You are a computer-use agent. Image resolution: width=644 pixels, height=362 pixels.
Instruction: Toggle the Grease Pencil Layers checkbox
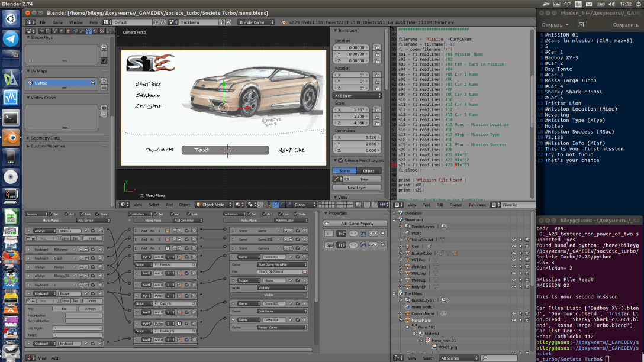(x=339, y=160)
